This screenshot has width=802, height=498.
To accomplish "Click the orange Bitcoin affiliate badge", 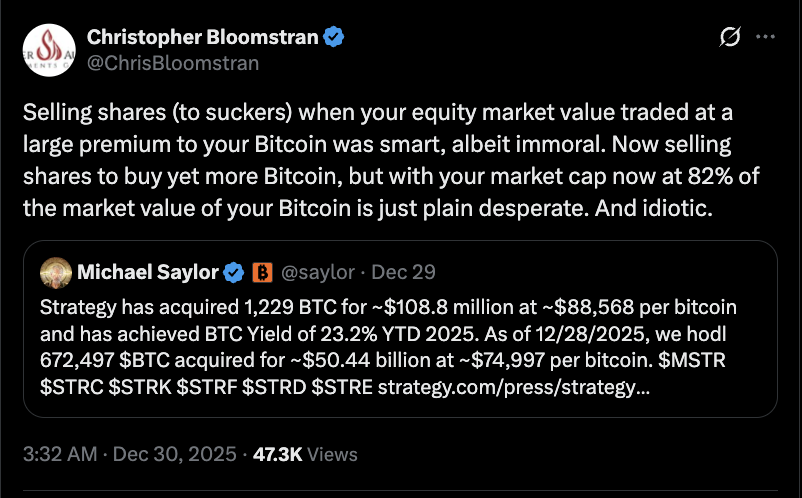I will (263, 272).
